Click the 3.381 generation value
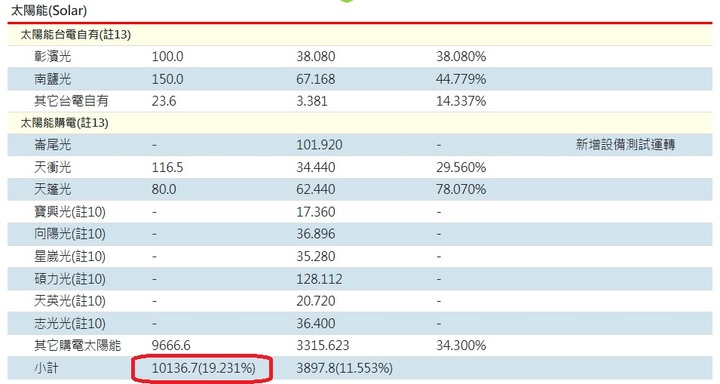720x384 pixels. (x=312, y=101)
